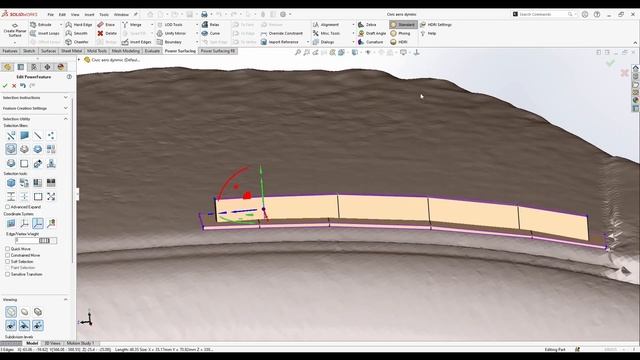Screen dimensions: 640x360
Task: Switch to the Mesh Modeling tab
Action: pyautogui.click(x=125, y=51)
